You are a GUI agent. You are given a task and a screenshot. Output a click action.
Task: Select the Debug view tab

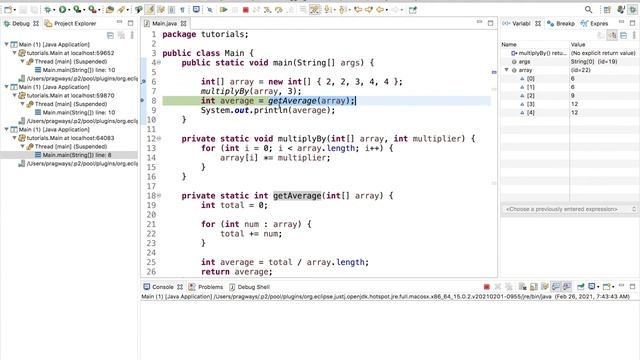pyautogui.click(x=21, y=24)
